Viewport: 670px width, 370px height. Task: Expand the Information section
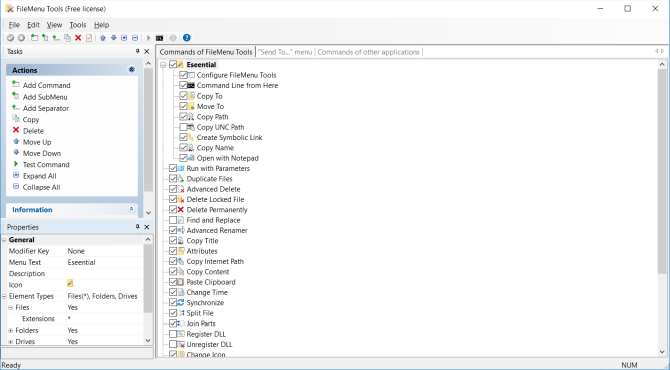[132, 209]
